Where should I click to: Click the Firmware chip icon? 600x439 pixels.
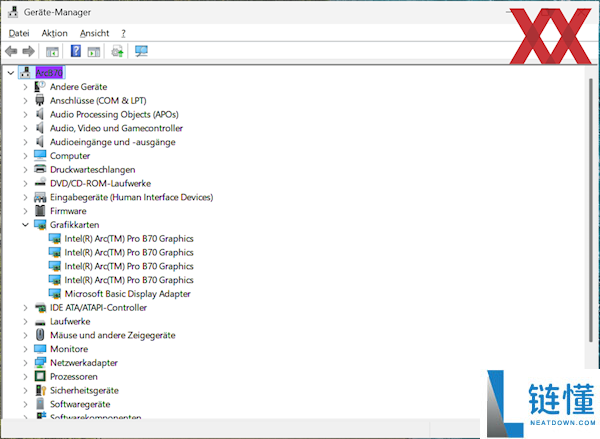point(40,211)
